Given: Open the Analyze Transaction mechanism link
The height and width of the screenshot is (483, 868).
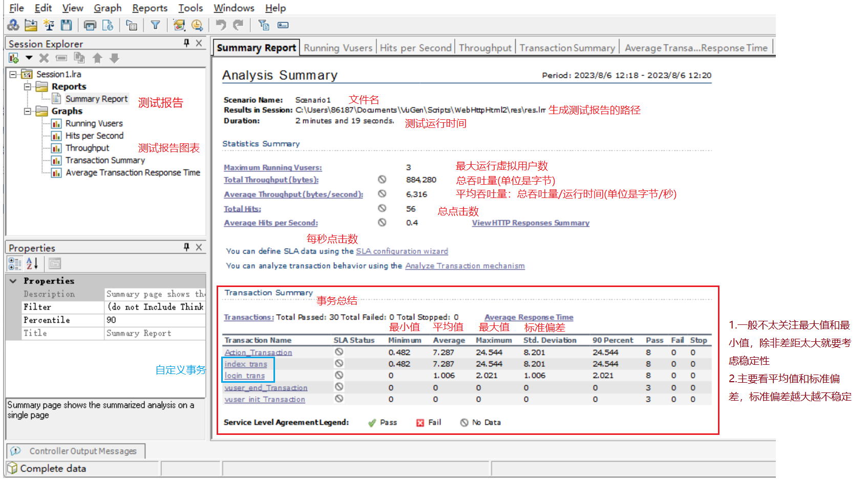Looking at the screenshot, I should [465, 266].
